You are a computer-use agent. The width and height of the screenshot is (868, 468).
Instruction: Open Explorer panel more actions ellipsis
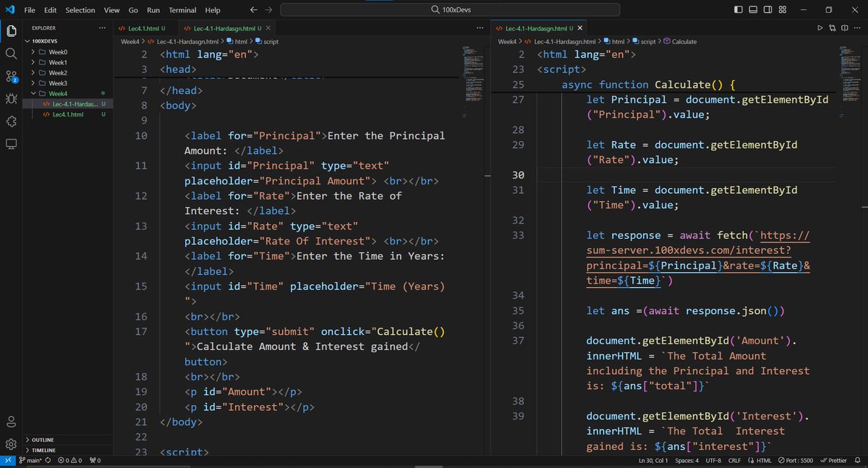(x=103, y=28)
